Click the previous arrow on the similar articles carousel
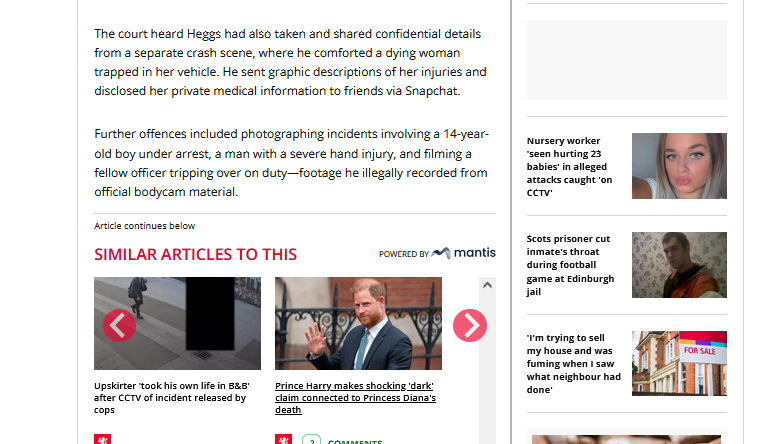The height and width of the screenshot is (444, 767). point(119,325)
